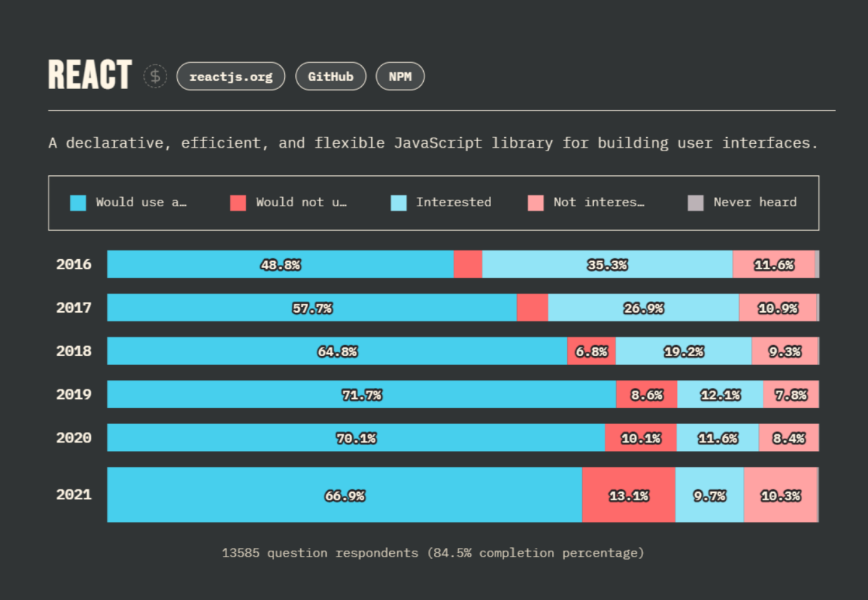This screenshot has height=600, width=868.
Task: Click the dollar sponsor icon next to REACT
Action: click(x=155, y=76)
